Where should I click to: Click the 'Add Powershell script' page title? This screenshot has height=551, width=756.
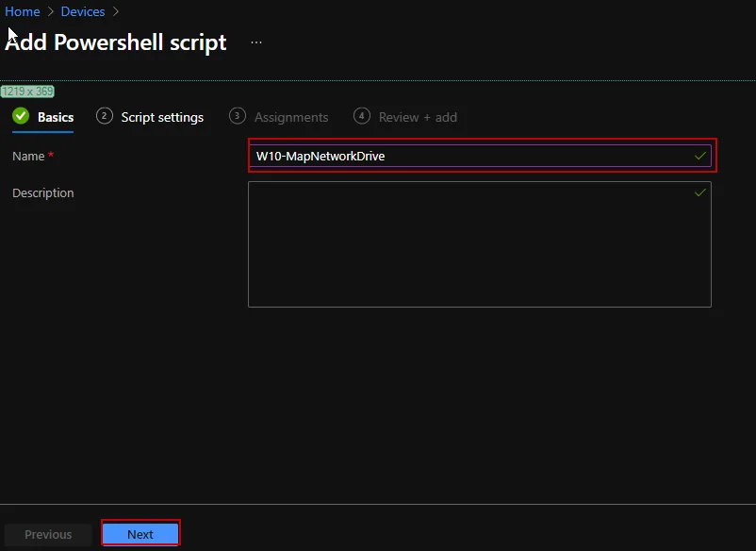(116, 42)
